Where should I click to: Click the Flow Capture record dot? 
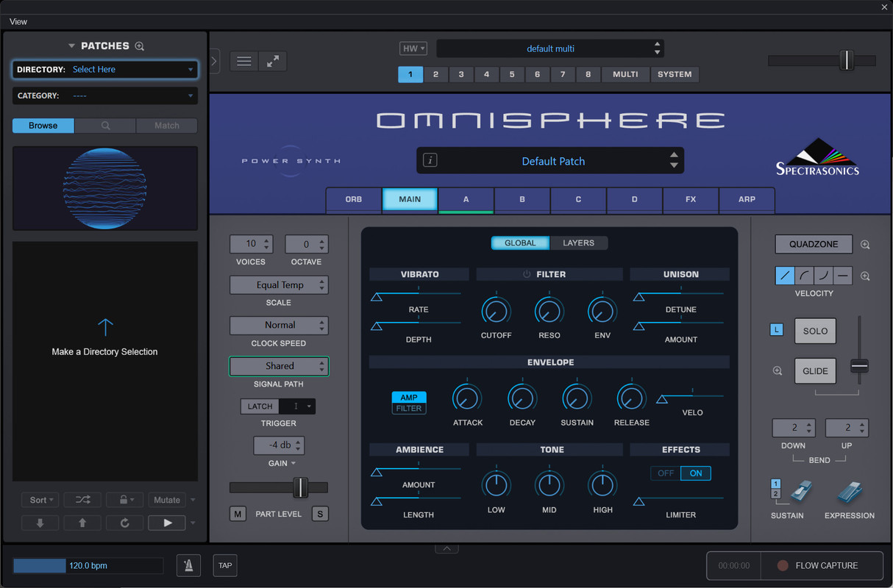point(783,565)
